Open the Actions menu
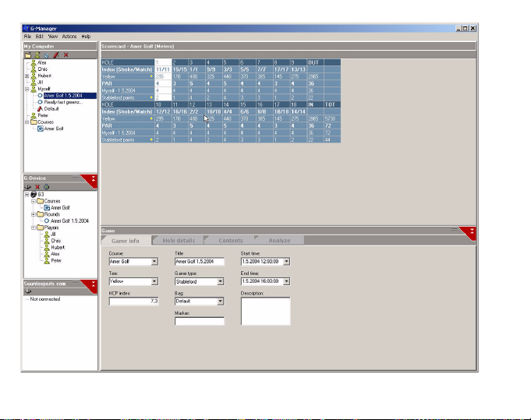Image resolution: width=531 pixels, height=420 pixels. (x=69, y=36)
